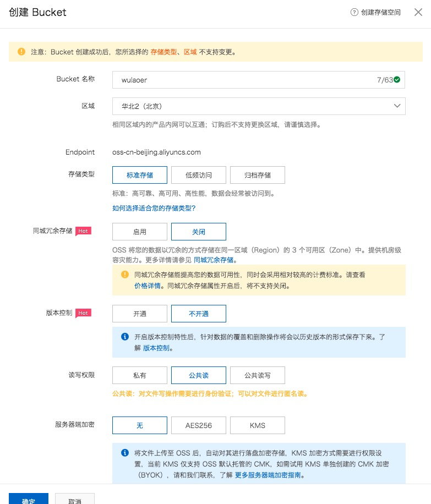Click the info icon in encryption notice
431x504 pixels.
[124, 453]
